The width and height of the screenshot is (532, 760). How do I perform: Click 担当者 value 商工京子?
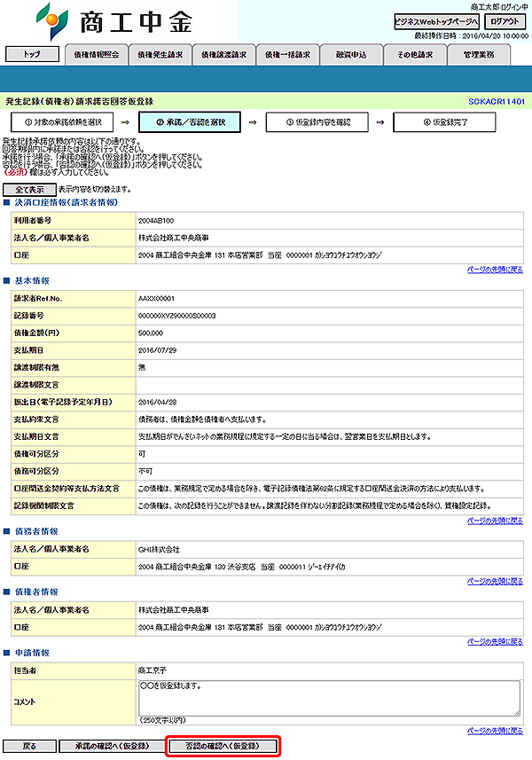[153, 670]
